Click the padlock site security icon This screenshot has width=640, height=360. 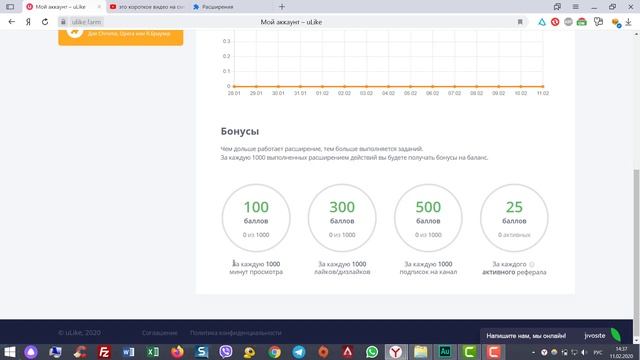[x=63, y=22]
